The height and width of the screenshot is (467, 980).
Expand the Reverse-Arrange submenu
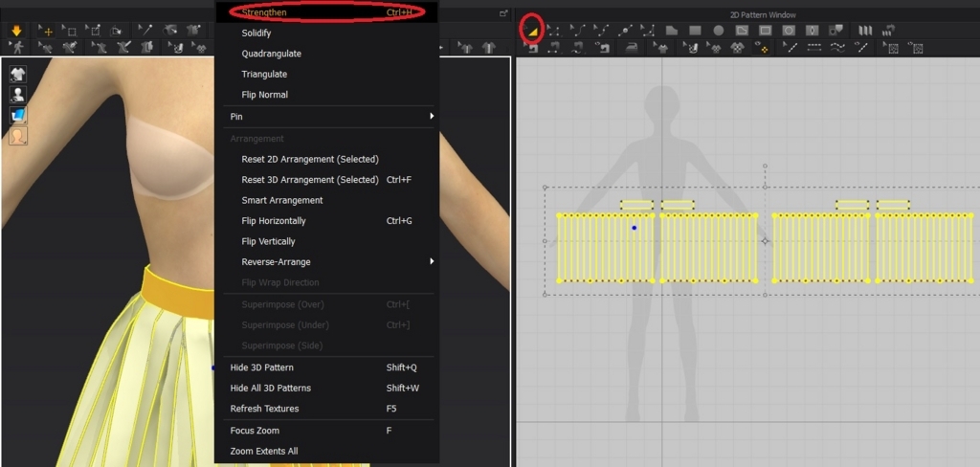tap(432, 261)
